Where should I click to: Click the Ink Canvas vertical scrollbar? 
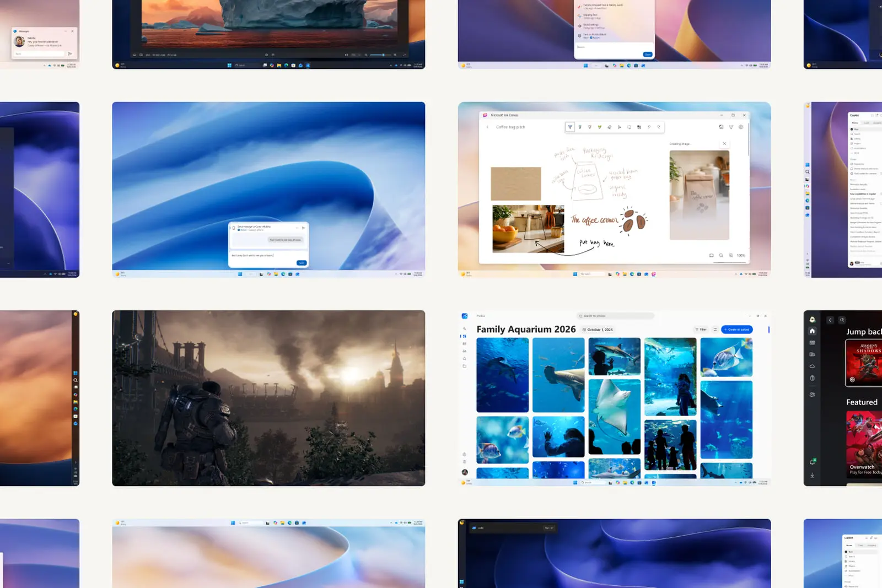point(748,141)
